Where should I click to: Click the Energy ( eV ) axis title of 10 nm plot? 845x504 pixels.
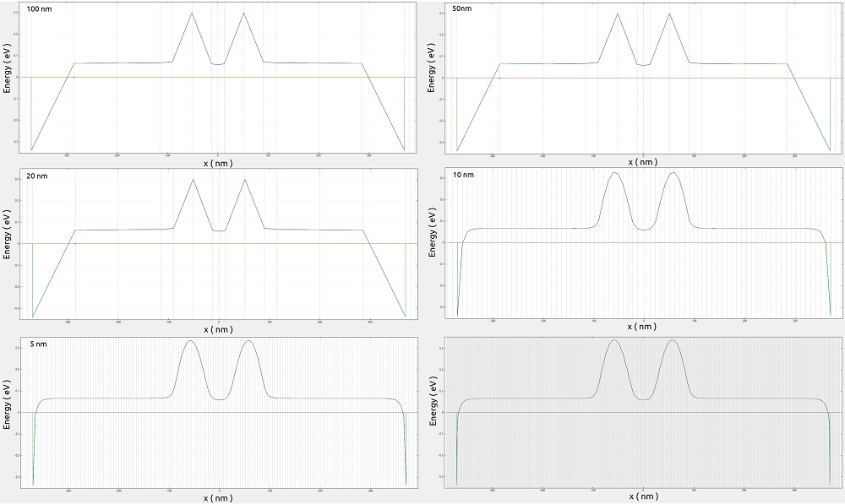click(432, 232)
